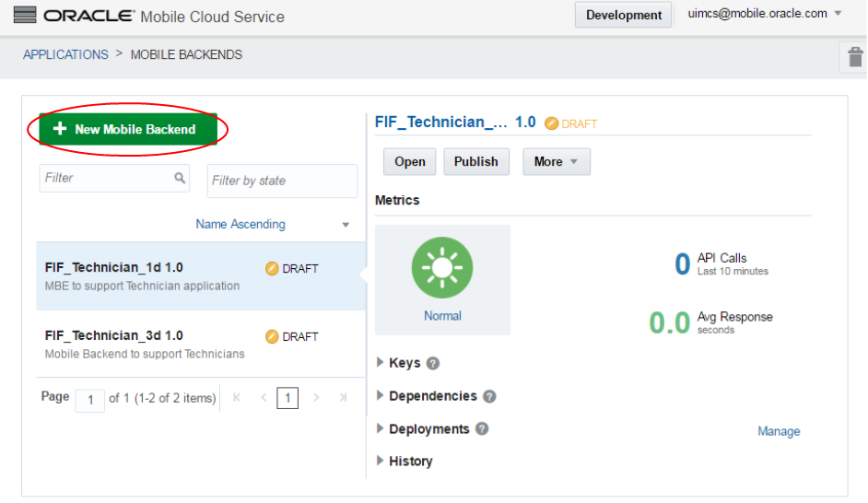The width and height of the screenshot is (868, 503).
Task: Go to first page arrow
Action: pyautogui.click(x=237, y=397)
